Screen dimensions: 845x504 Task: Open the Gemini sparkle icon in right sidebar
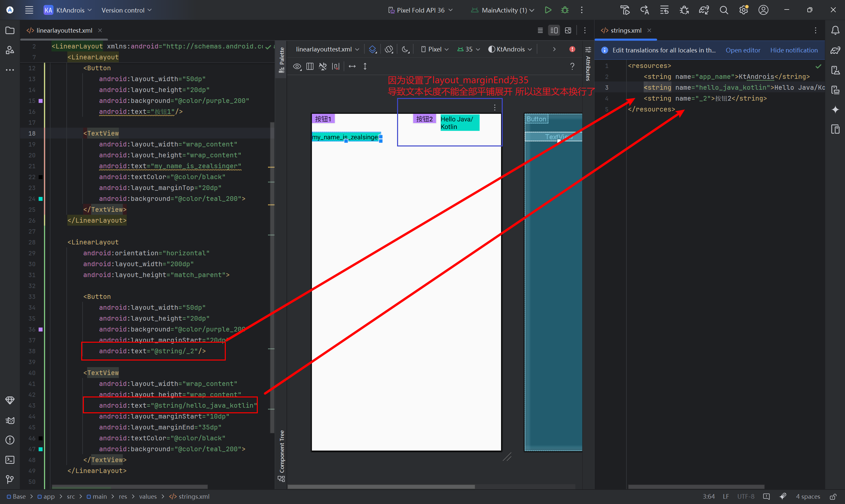(x=835, y=110)
